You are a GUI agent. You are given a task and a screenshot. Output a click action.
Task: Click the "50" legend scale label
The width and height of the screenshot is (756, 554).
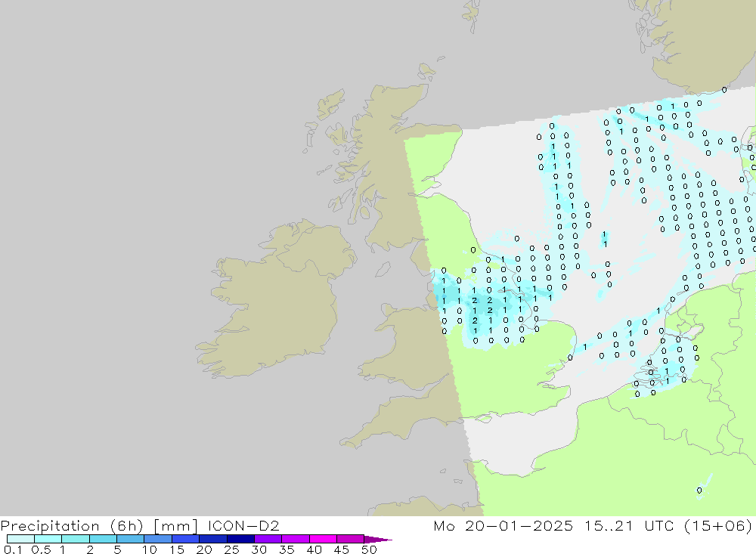[369, 549]
